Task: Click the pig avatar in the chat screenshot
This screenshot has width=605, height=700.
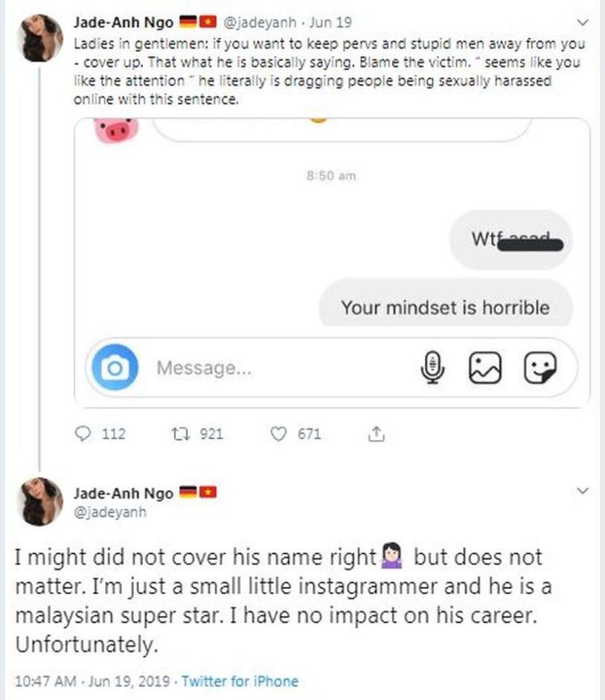Action: pyautogui.click(x=117, y=130)
